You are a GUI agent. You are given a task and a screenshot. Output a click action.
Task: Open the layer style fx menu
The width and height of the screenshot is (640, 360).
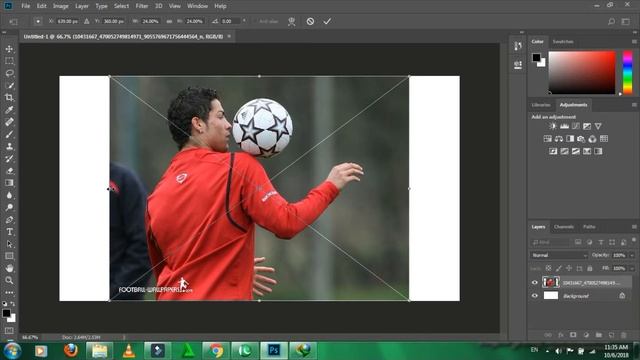[561, 335]
